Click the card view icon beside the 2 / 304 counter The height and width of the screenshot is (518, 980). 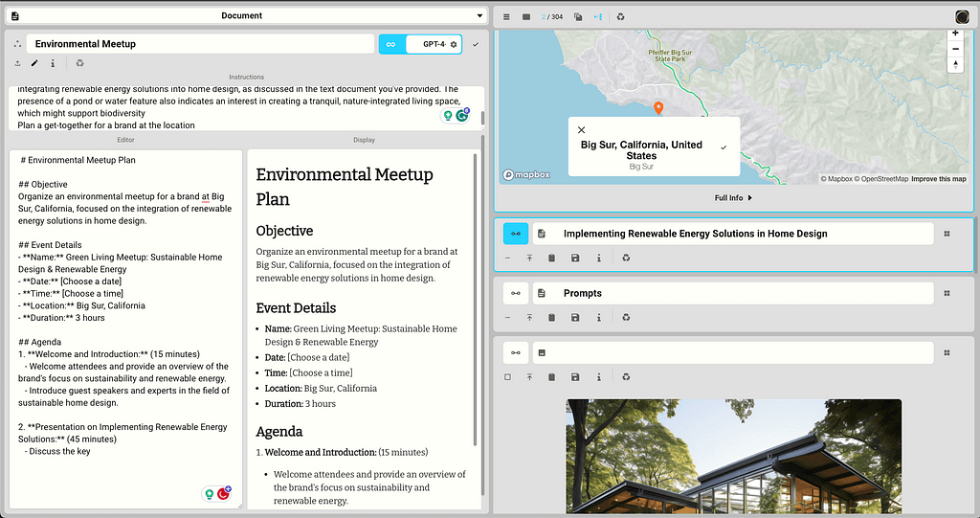click(x=526, y=17)
